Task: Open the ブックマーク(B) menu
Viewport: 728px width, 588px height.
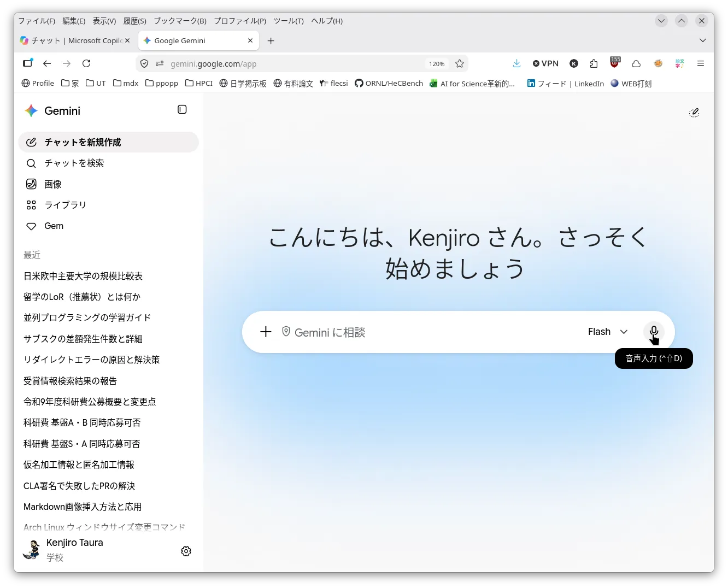Action: (180, 21)
